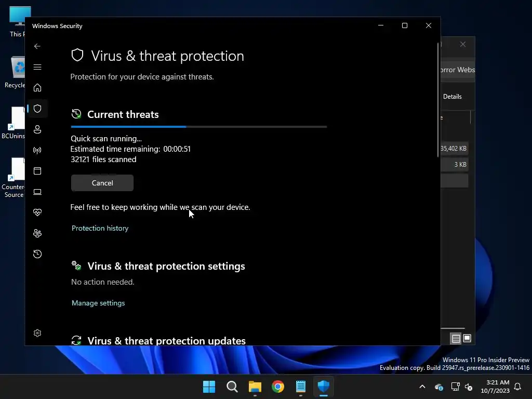Click the muted volume tray icon
Viewport: 532px width, 399px height.
(x=469, y=387)
